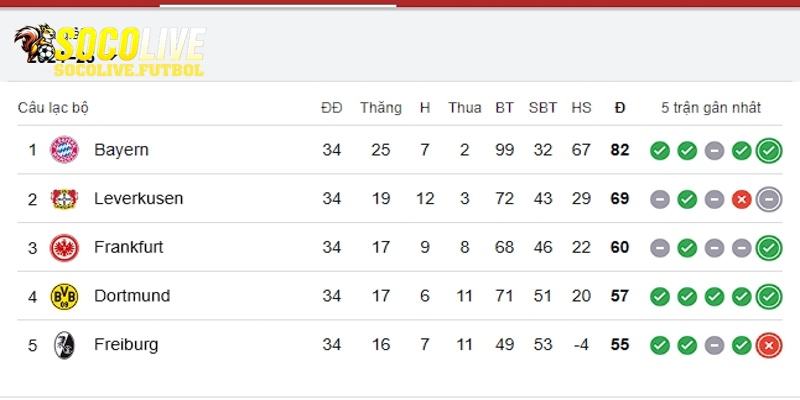Click Leverkusen's red loss result icon
The width and height of the screenshot is (800, 400).
point(741,199)
